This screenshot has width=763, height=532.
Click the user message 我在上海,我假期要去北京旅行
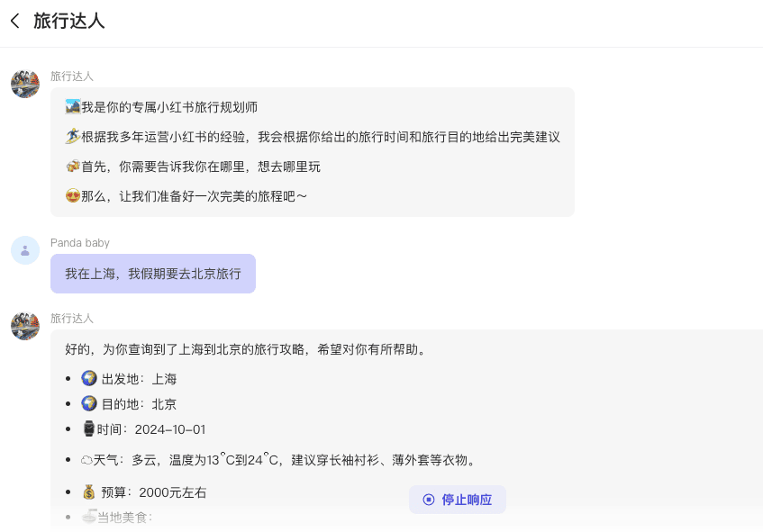point(153,274)
